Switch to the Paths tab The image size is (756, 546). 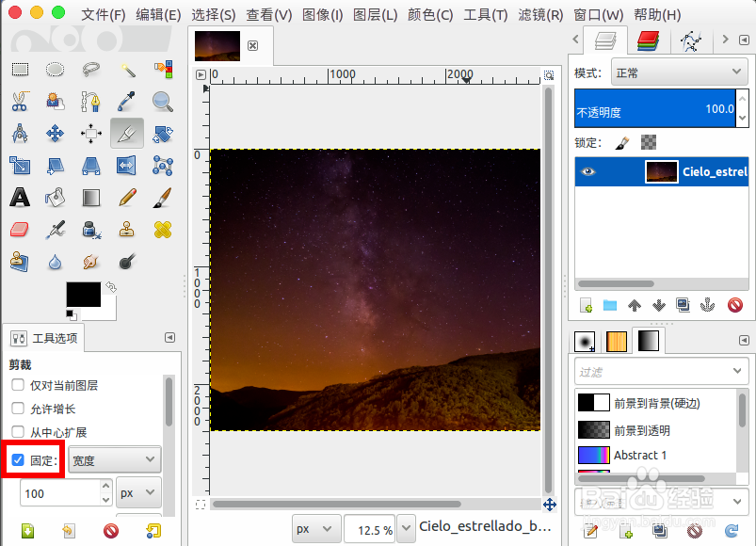[690, 41]
